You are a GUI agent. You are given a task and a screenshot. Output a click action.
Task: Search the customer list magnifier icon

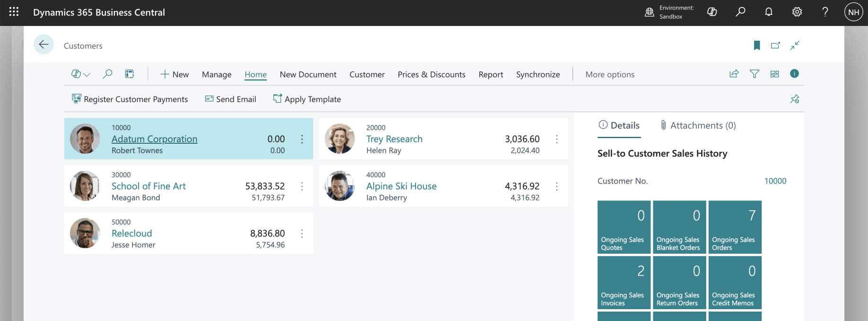[108, 74]
